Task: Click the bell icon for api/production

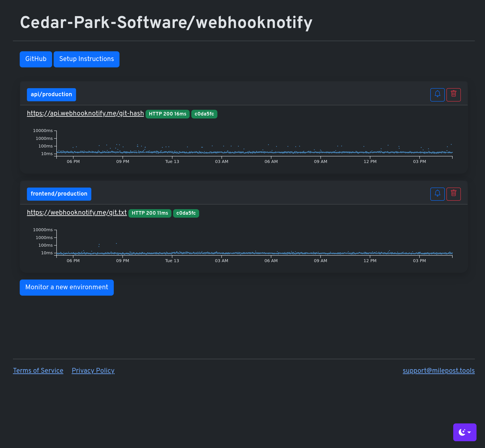Action: (x=437, y=94)
